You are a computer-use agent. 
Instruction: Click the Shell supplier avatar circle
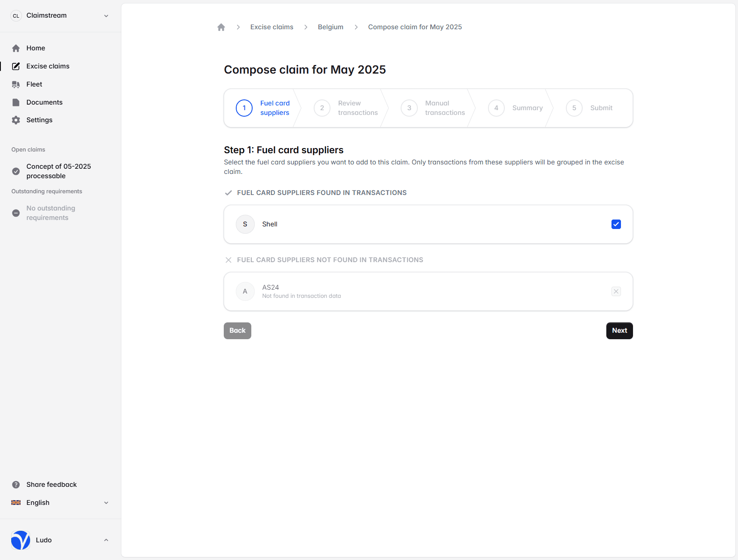click(245, 224)
